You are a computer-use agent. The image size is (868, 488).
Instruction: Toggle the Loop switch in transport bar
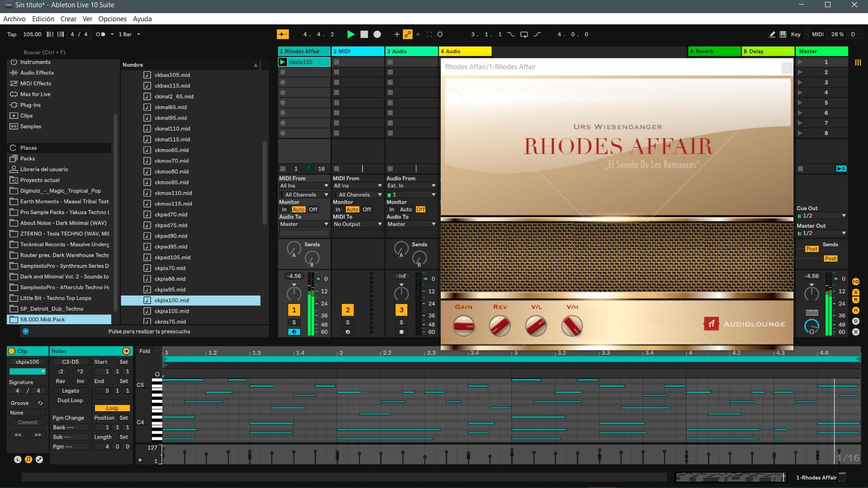point(524,34)
